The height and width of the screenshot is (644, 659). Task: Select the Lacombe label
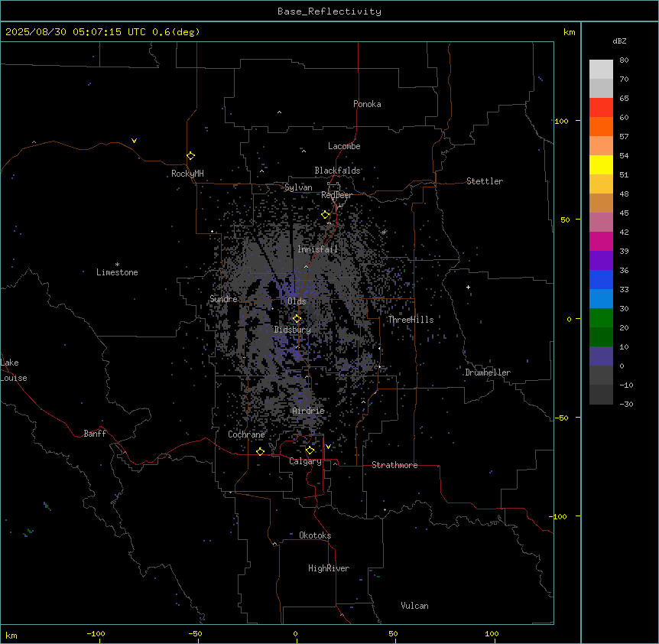coord(344,146)
